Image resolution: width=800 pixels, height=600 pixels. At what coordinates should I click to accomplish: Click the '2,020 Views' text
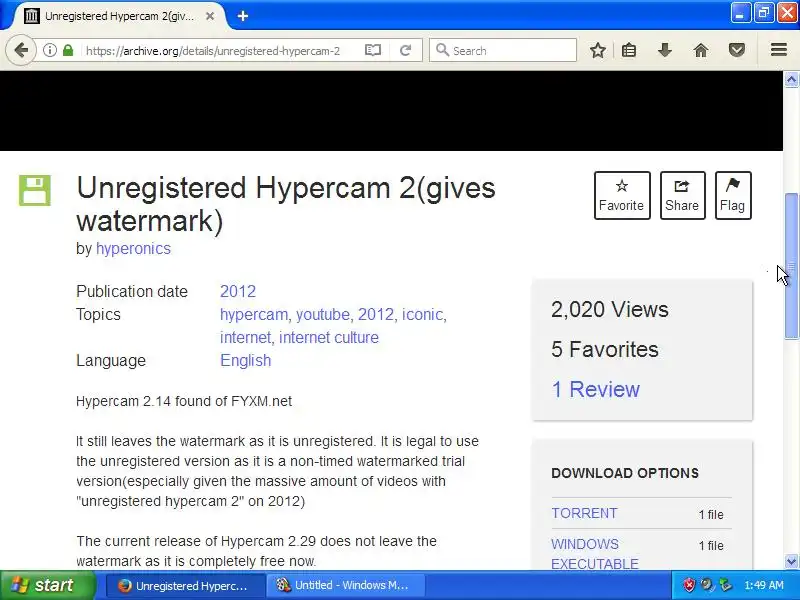tap(610, 310)
